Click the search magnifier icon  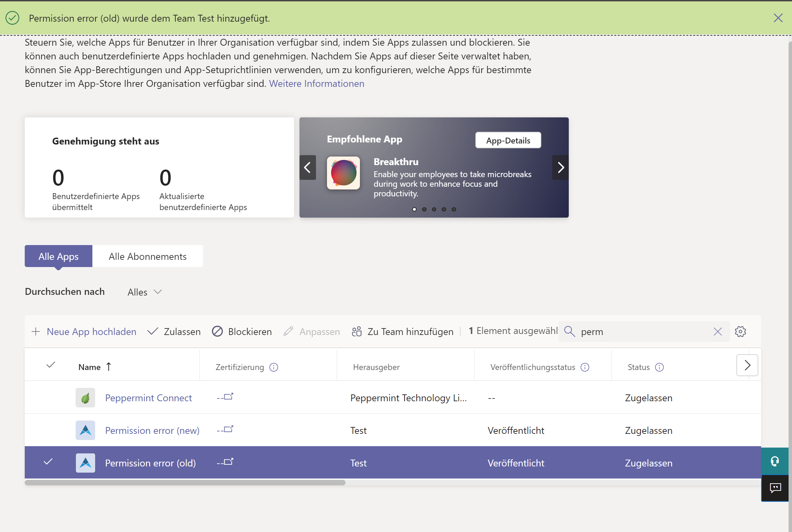(569, 332)
